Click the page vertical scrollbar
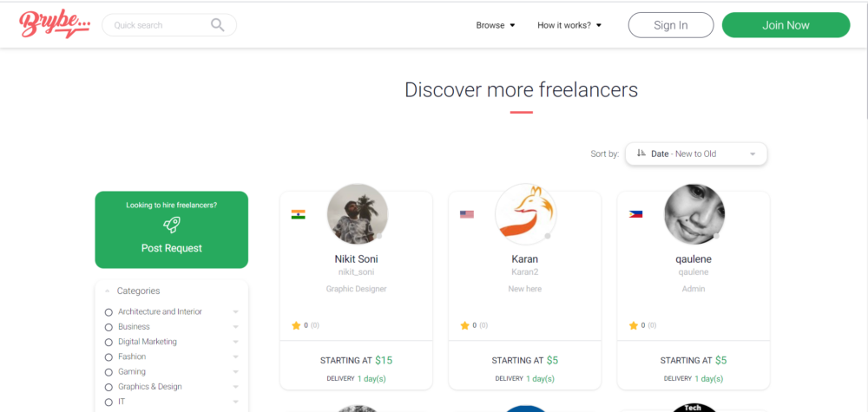Screen dimensions: 868x412 (865, 61)
